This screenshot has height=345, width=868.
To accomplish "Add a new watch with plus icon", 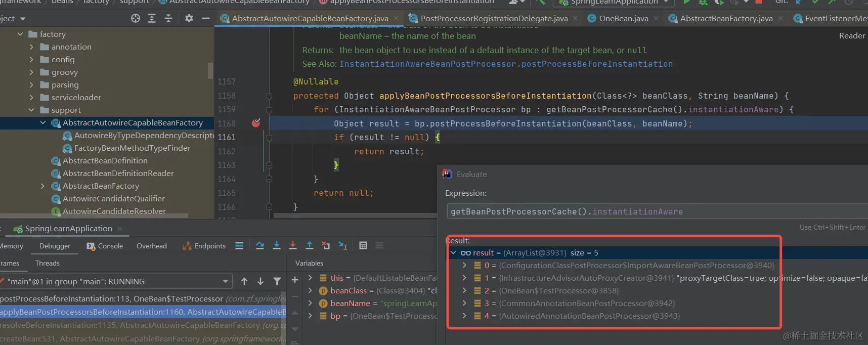I will click(x=295, y=280).
